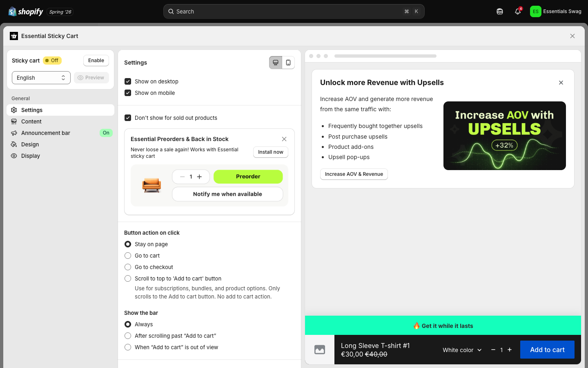This screenshot has height=368, width=588.
Task: Decrease quantity in preorder widget
Action: [183, 177]
